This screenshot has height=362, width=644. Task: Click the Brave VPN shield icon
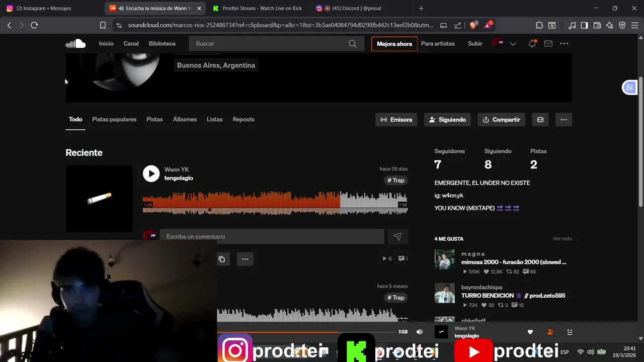coord(622,25)
